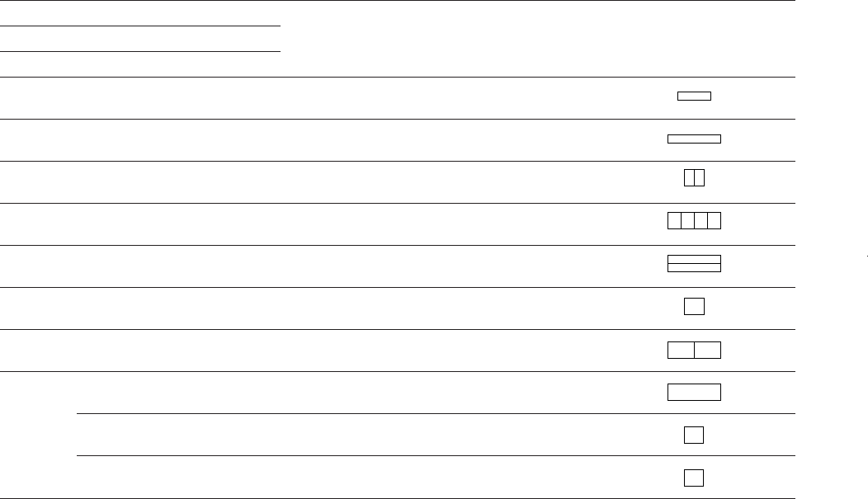Click left half of the small split square
Image resolution: width=868 pixels, height=499 pixels.
point(689,177)
